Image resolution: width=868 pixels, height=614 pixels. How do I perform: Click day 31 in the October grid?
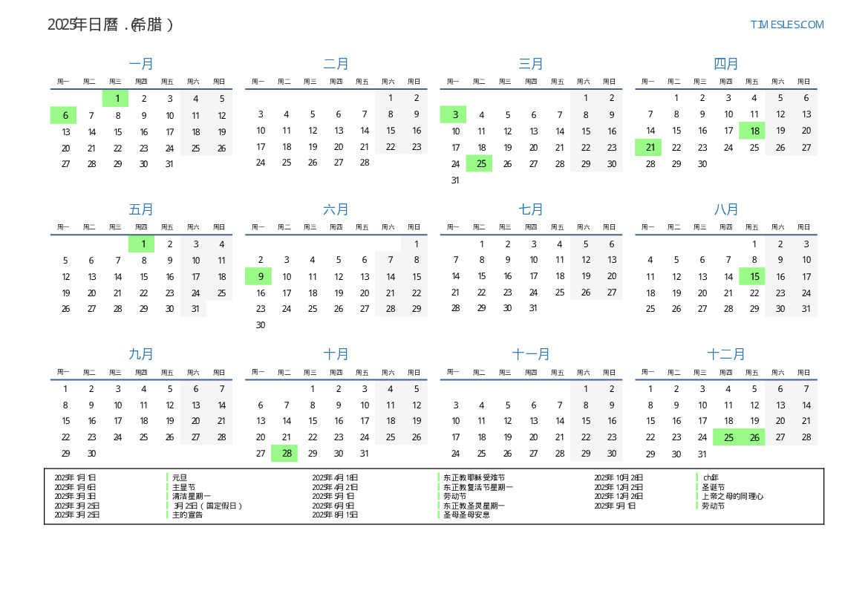click(365, 454)
